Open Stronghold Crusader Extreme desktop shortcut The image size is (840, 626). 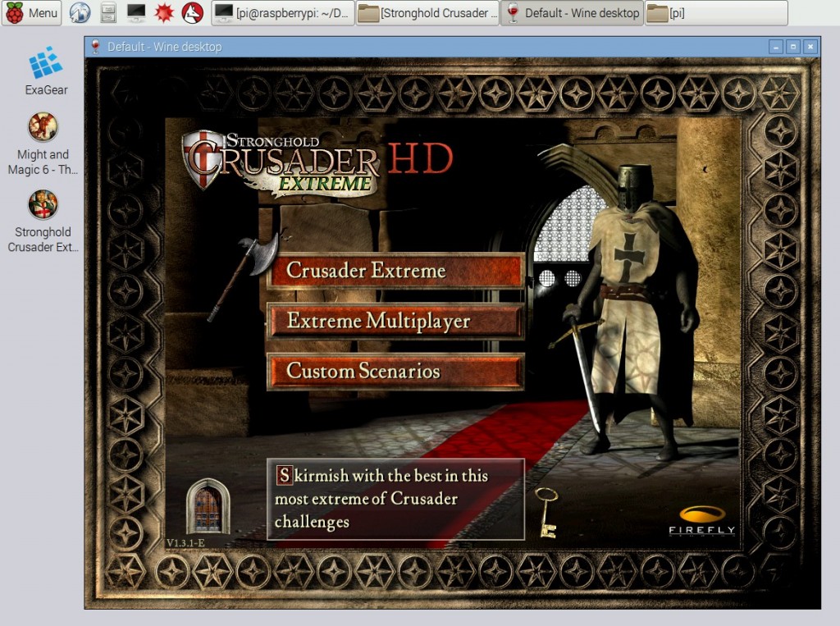coord(43,222)
